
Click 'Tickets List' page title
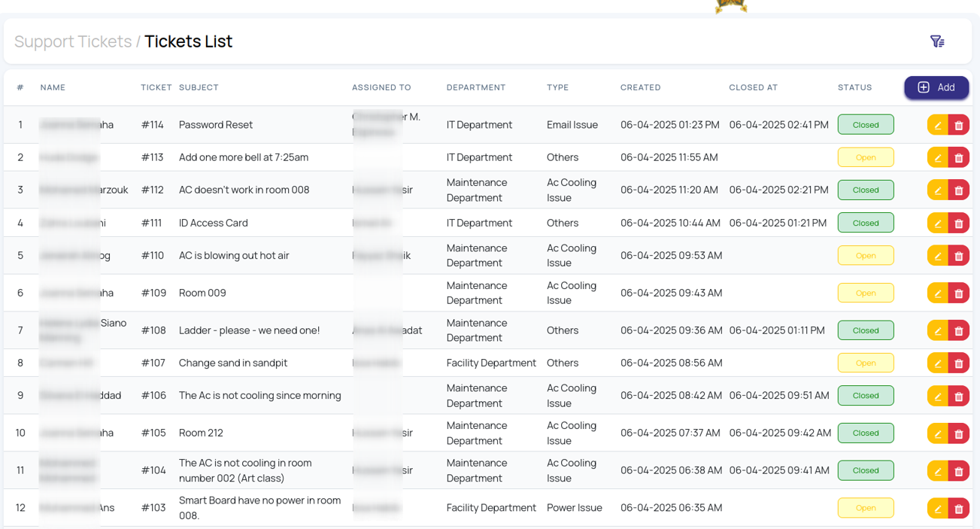(x=189, y=41)
